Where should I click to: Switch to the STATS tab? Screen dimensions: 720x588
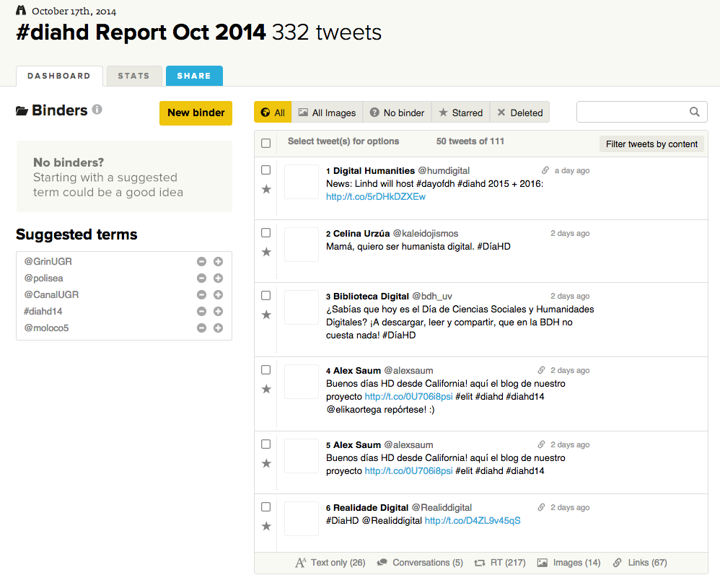click(134, 76)
